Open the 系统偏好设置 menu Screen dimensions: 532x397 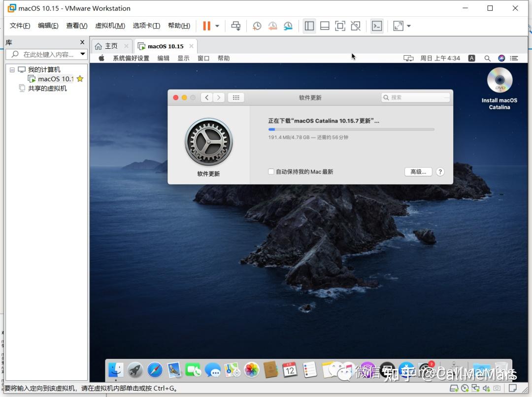(x=131, y=58)
